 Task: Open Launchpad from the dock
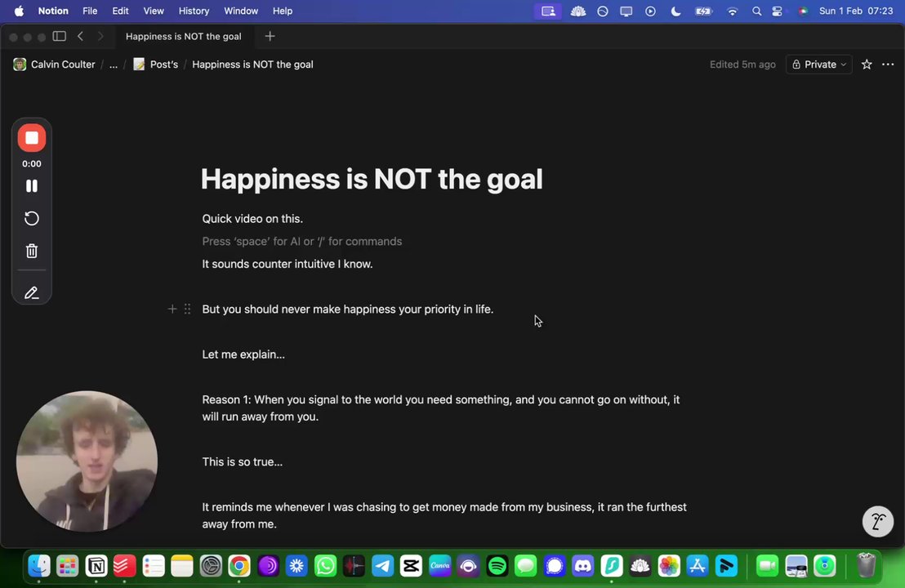tap(68, 566)
